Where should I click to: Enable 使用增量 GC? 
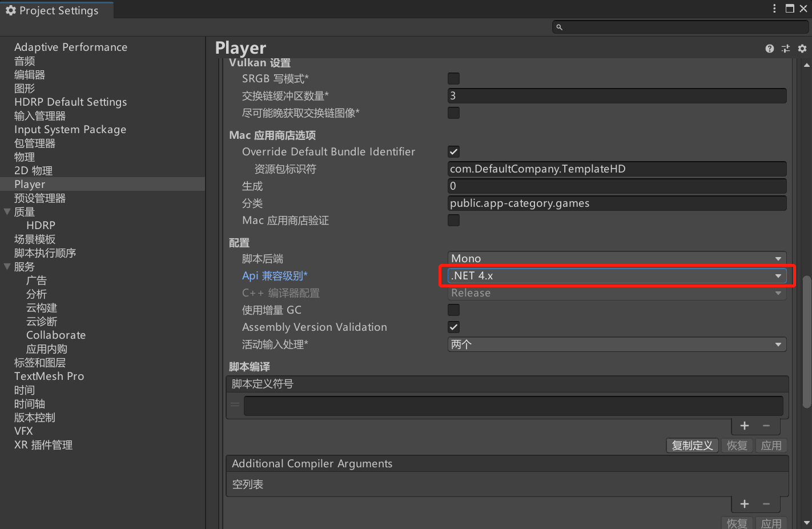pos(453,310)
